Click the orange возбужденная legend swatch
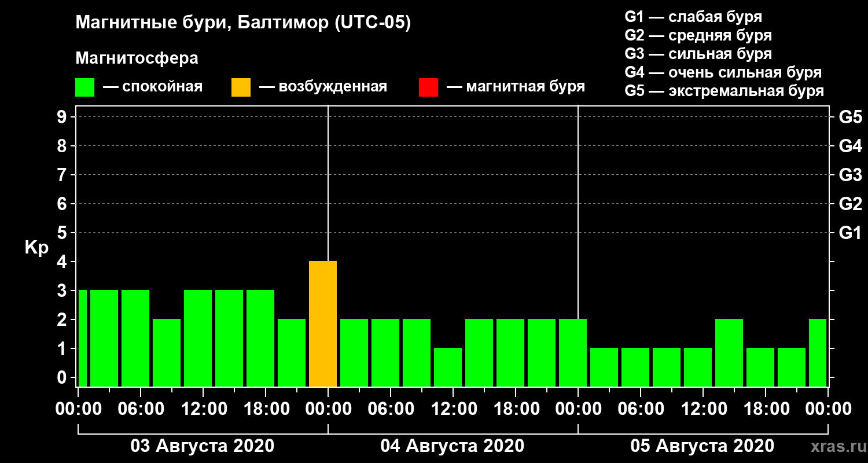 pyautogui.click(x=241, y=87)
